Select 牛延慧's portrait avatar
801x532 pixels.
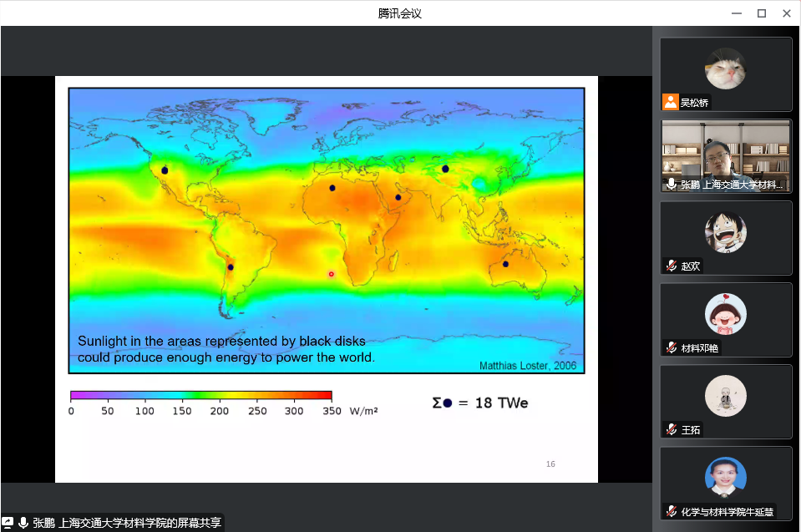click(x=725, y=478)
